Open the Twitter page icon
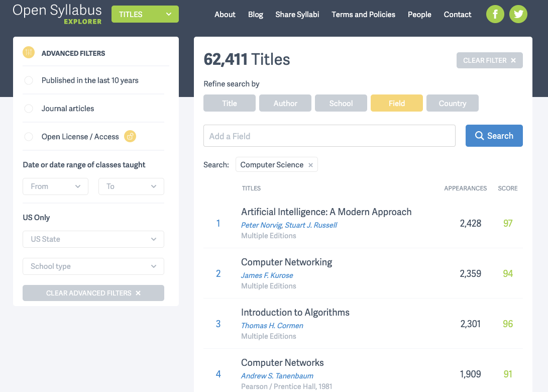Screen dimensions: 548x392 coord(518,15)
